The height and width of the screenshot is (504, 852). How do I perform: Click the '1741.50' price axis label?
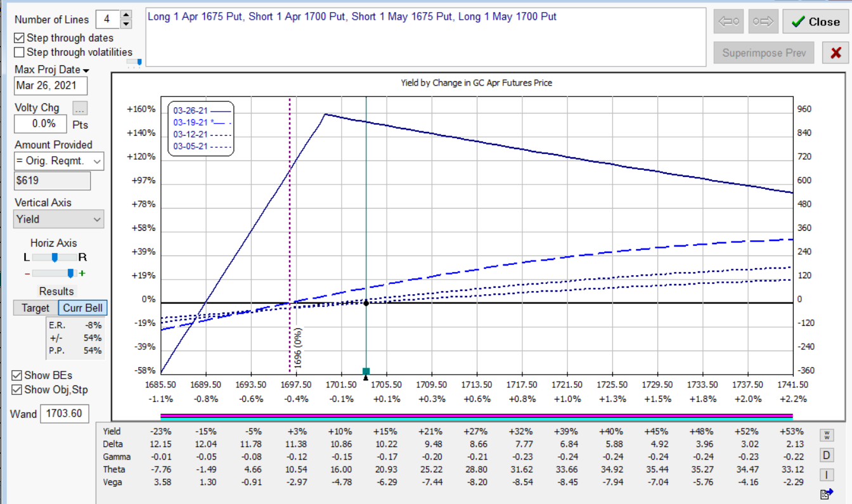(x=792, y=385)
